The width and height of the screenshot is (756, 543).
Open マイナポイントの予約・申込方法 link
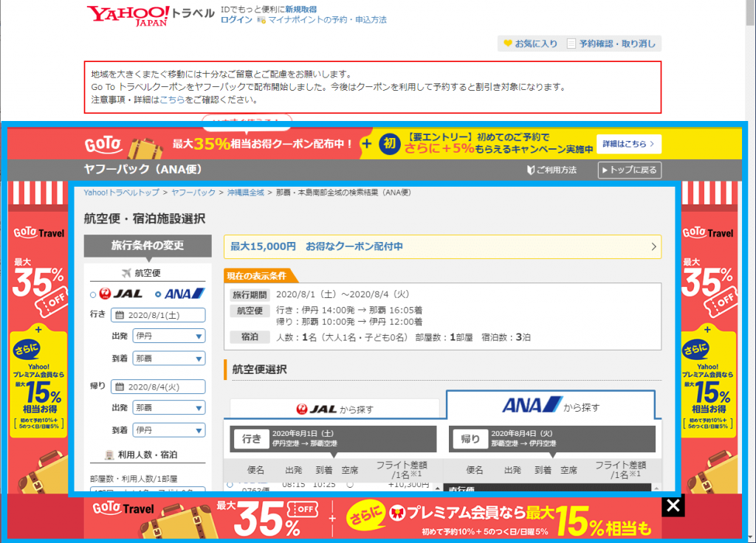coord(327,20)
